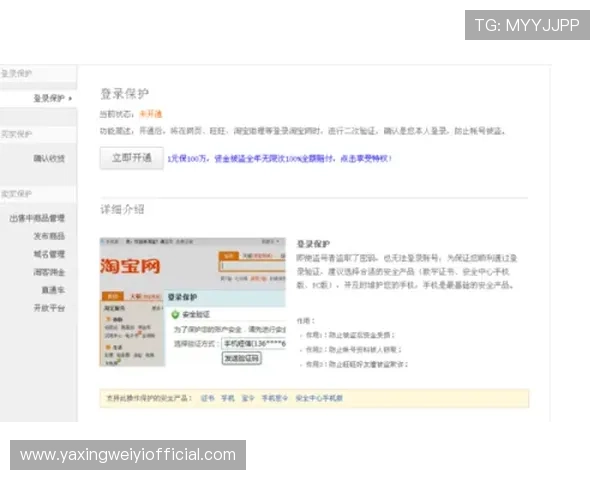Open 直通车 in the sidebar
This screenshot has height=480, width=600.
pos(53,290)
